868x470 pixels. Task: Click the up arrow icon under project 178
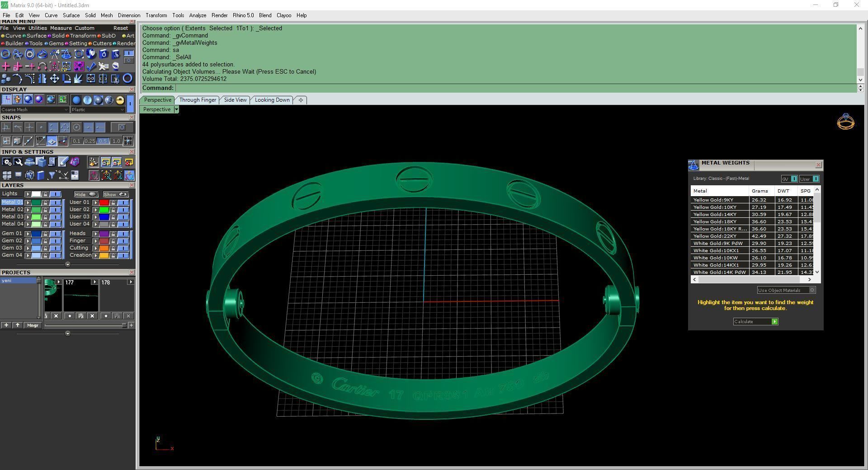[x=106, y=316]
